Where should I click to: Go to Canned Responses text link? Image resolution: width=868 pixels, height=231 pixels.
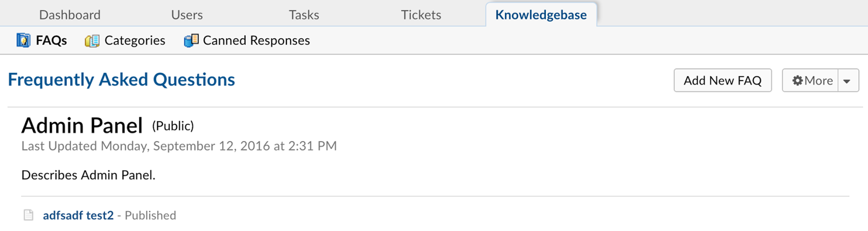tap(256, 40)
